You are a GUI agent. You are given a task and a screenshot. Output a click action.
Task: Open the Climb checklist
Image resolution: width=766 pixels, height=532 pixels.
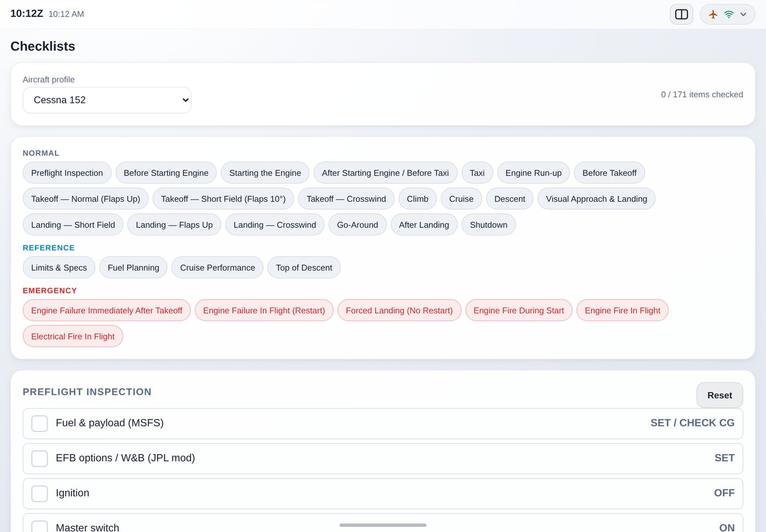[x=417, y=199]
